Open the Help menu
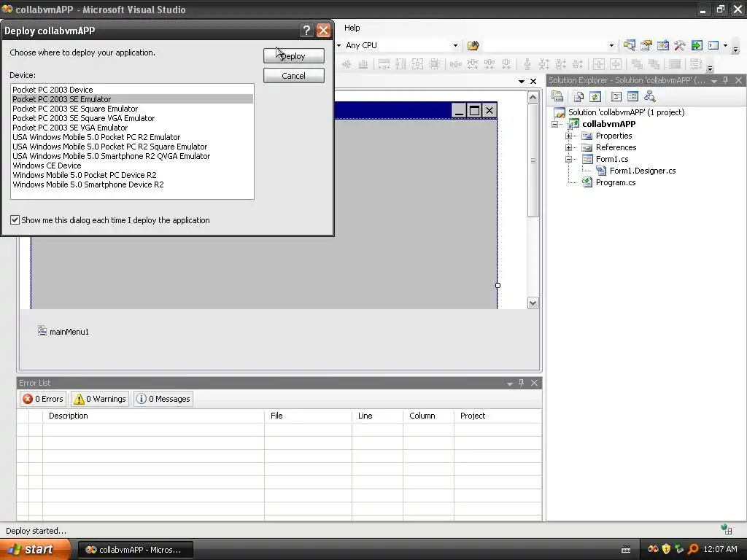This screenshot has width=747, height=560. pos(352,28)
